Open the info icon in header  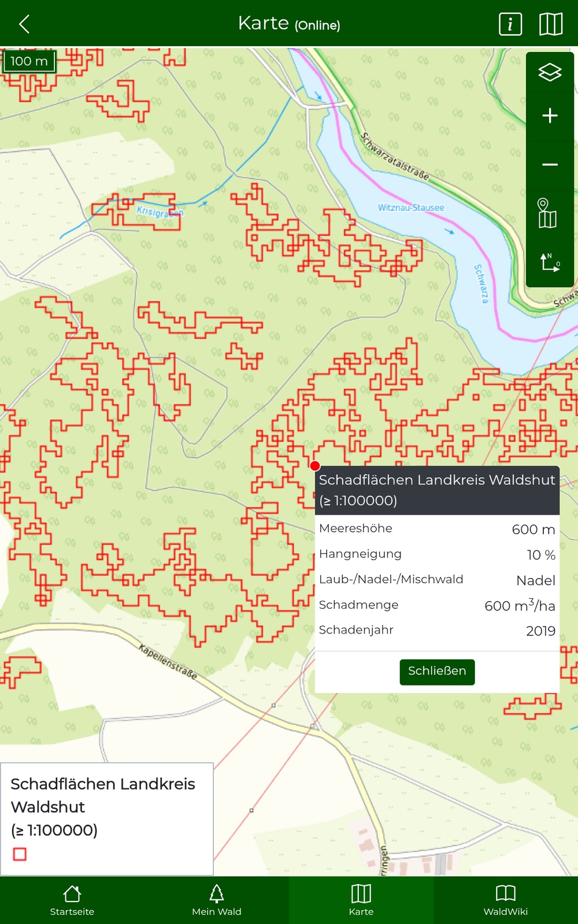coord(510,24)
